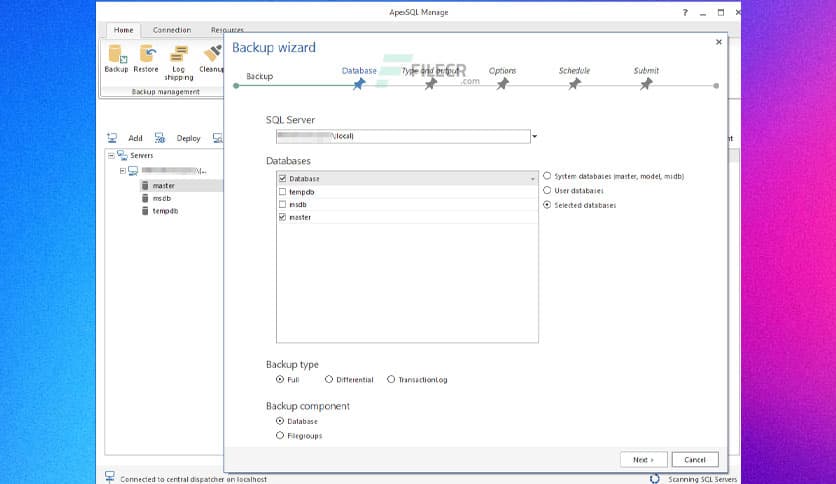
Task: Click the msdb database icon in tree
Action: 145,198
